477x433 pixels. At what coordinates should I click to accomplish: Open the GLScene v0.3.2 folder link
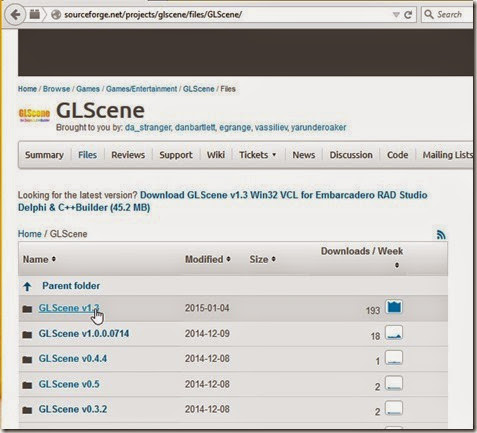point(73,409)
